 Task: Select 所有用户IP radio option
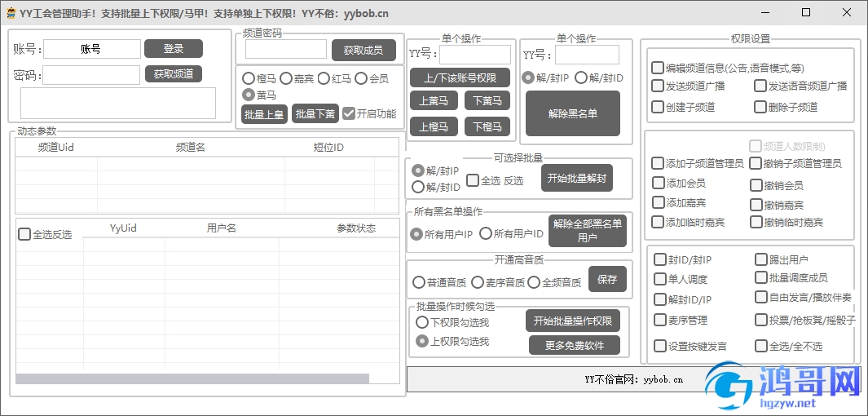(x=416, y=234)
